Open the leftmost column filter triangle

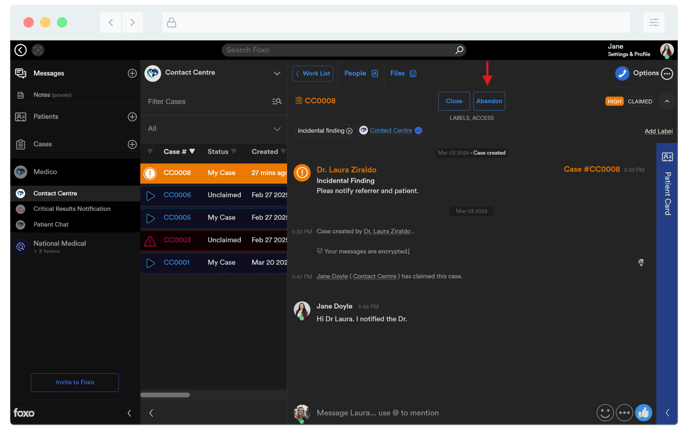coord(150,151)
